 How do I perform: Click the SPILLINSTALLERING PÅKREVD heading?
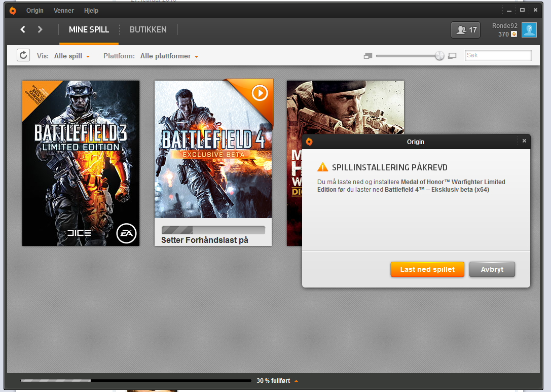[x=390, y=167]
